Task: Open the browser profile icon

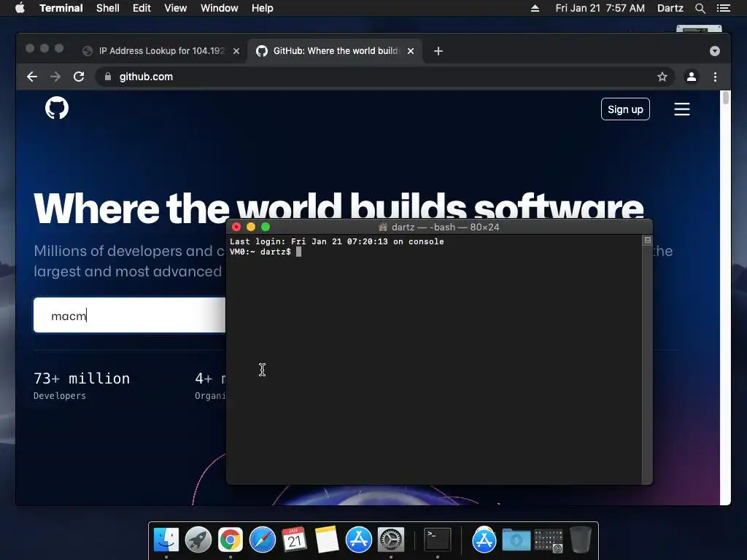Action: tap(692, 77)
